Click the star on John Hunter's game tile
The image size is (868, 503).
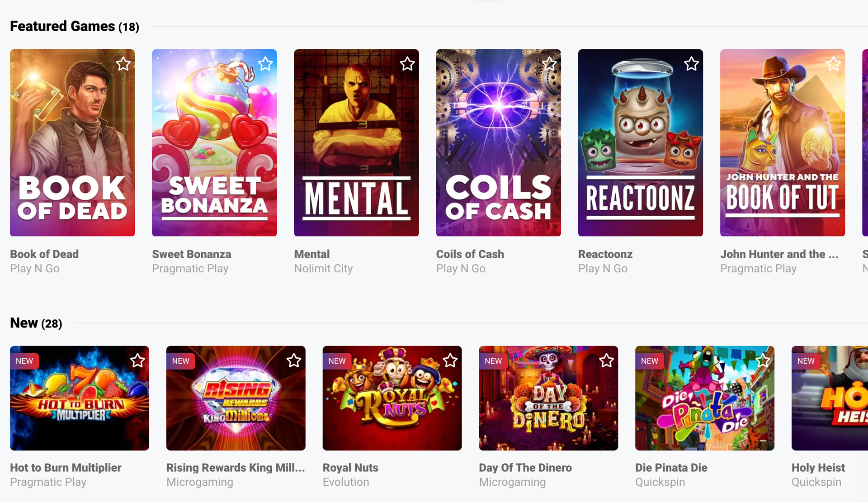click(833, 64)
